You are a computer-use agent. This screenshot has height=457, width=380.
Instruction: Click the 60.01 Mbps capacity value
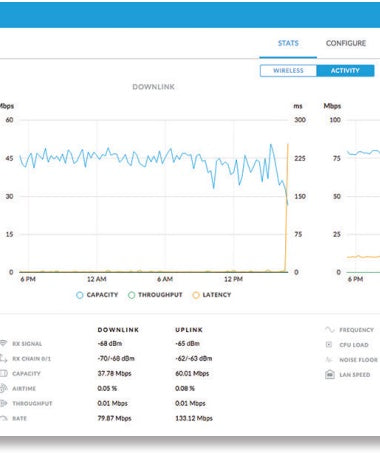tap(192, 373)
